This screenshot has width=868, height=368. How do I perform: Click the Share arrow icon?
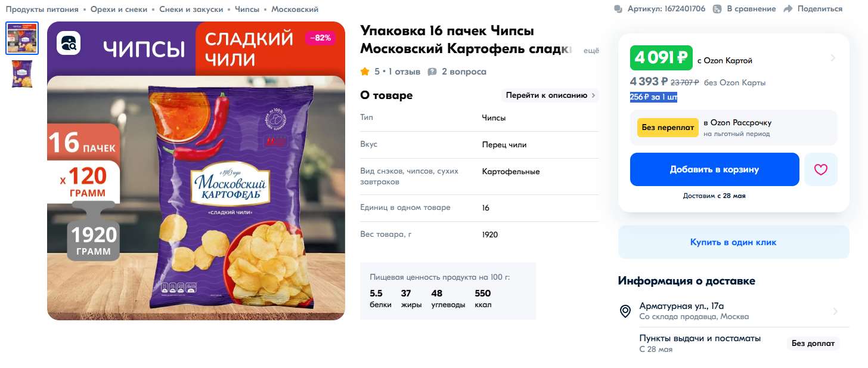[788, 9]
